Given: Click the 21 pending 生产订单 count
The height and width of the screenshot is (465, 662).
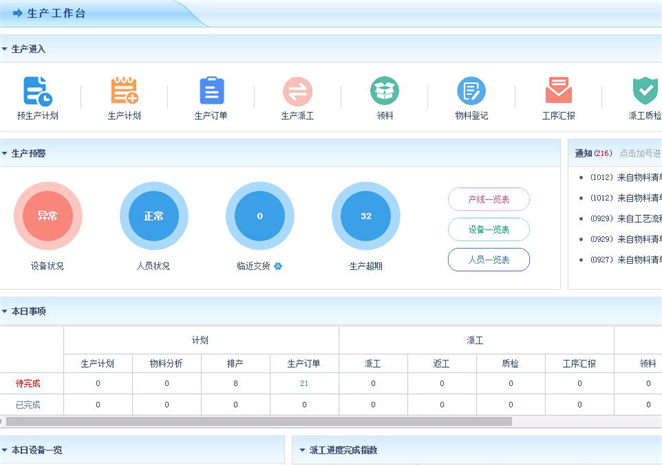Looking at the screenshot, I should point(304,383).
